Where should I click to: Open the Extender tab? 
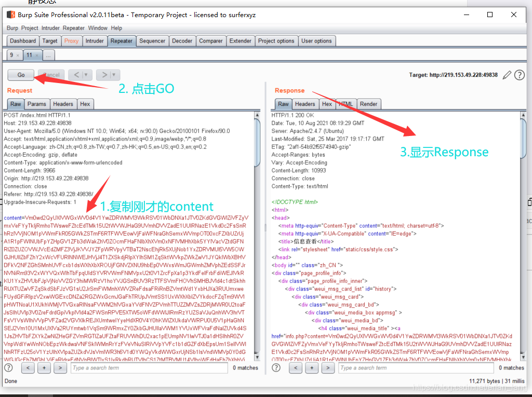[x=240, y=41]
